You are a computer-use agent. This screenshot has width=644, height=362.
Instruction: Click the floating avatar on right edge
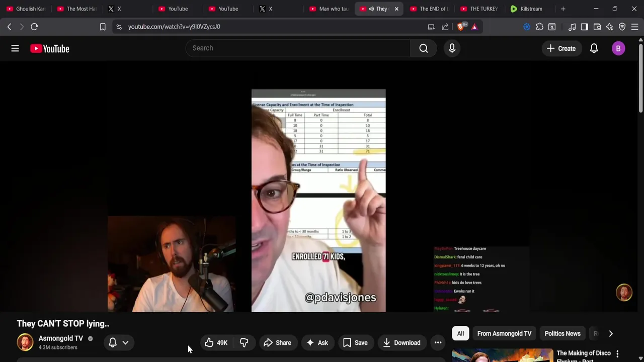click(624, 293)
